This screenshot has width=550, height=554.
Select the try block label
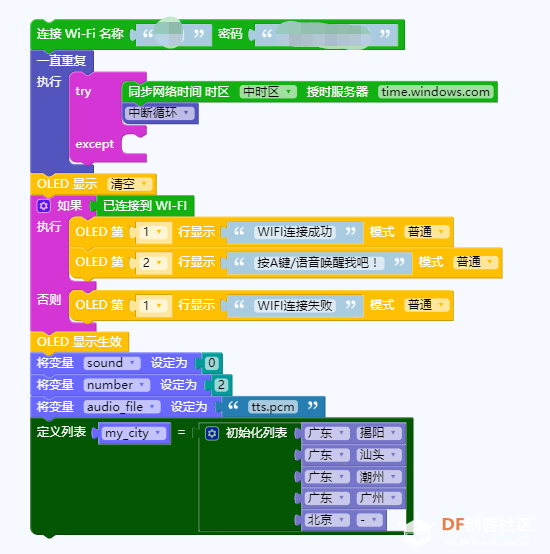click(x=83, y=92)
